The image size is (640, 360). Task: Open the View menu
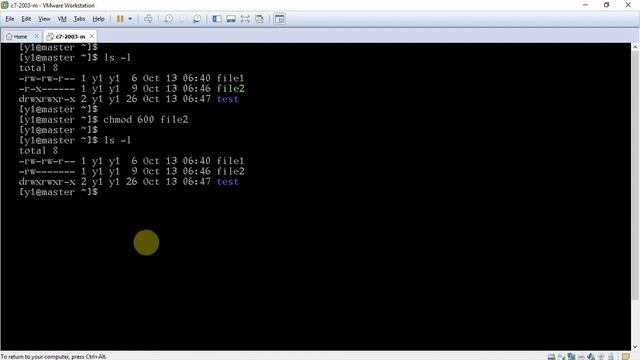(x=44, y=19)
